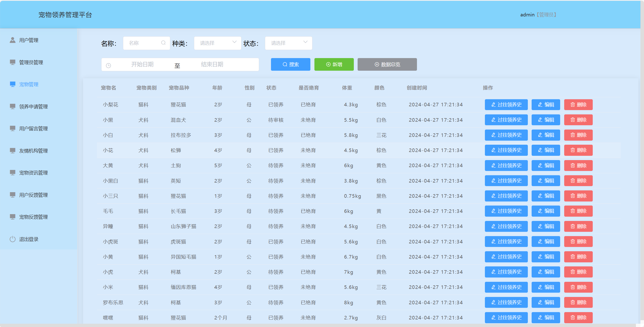Viewport: 644px width, 327px height.
Task: Expand the 状态 status dropdown
Action: point(288,43)
